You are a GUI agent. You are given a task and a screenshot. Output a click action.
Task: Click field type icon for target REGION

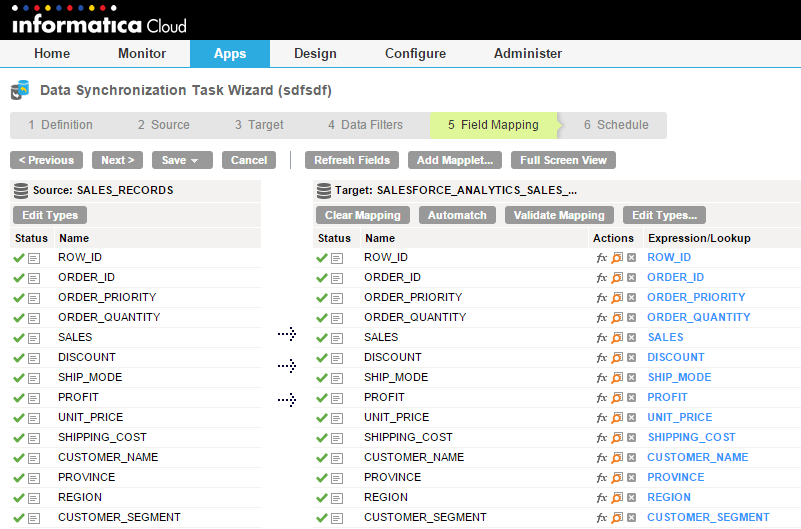[x=337, y=498]
